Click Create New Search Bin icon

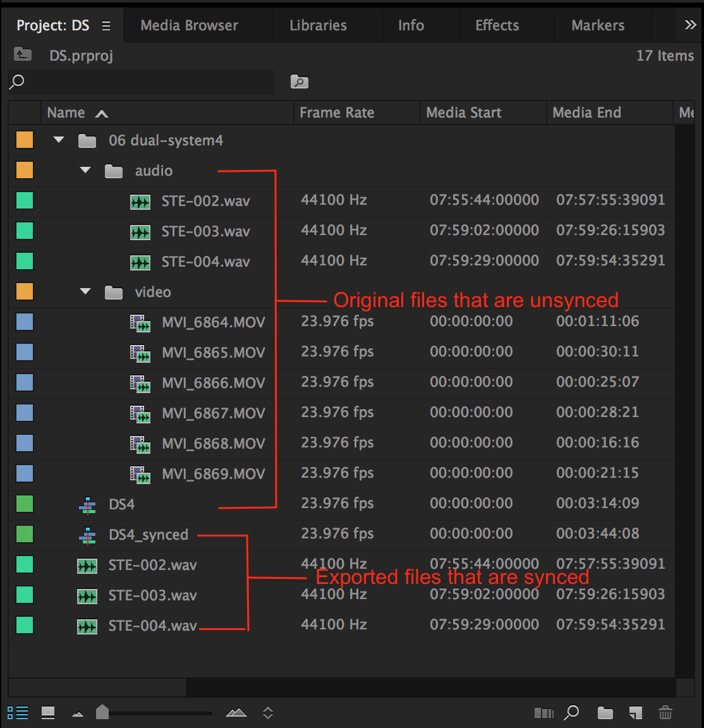tap(299, 82)
